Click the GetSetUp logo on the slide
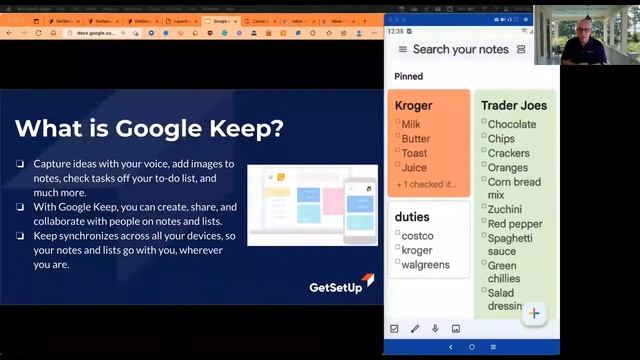 (x=342, y=284)
